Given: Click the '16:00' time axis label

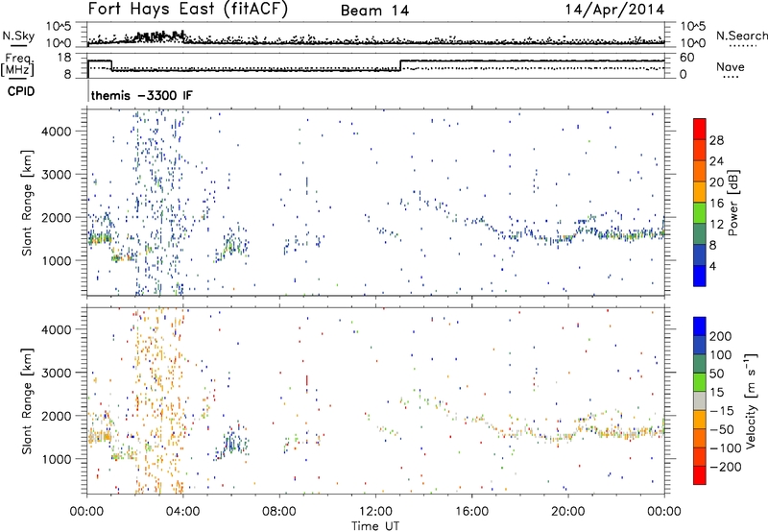Looking at the screenshot, I should [x=471, y=512].
